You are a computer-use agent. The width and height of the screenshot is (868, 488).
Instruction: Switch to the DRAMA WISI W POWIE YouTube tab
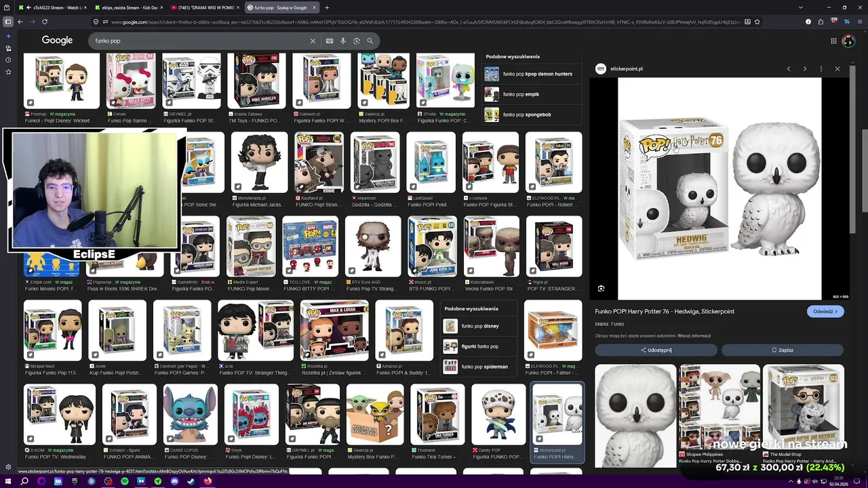pos(205,7)
